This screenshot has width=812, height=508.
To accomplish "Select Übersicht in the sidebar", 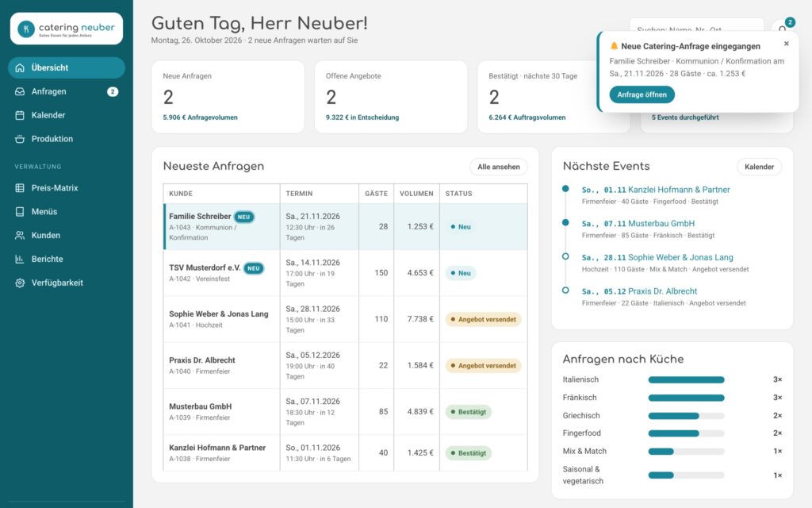I will [x=67, y=68].
